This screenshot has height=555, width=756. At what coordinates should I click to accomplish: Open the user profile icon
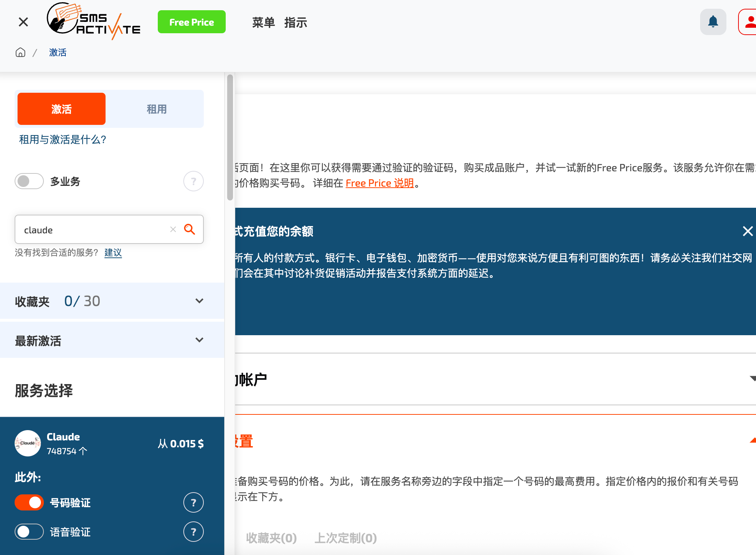click(748, 22)
